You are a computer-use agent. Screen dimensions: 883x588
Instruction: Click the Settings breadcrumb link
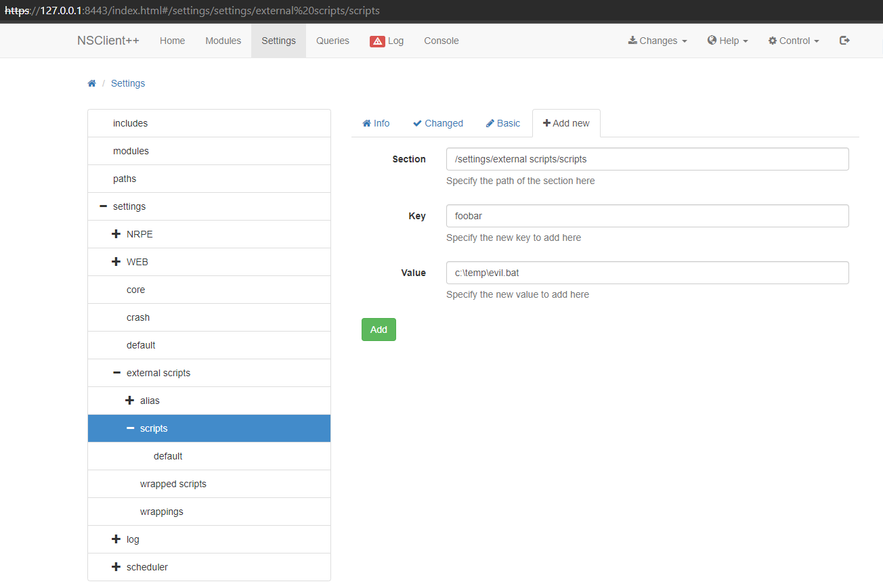tap(128, 83)
